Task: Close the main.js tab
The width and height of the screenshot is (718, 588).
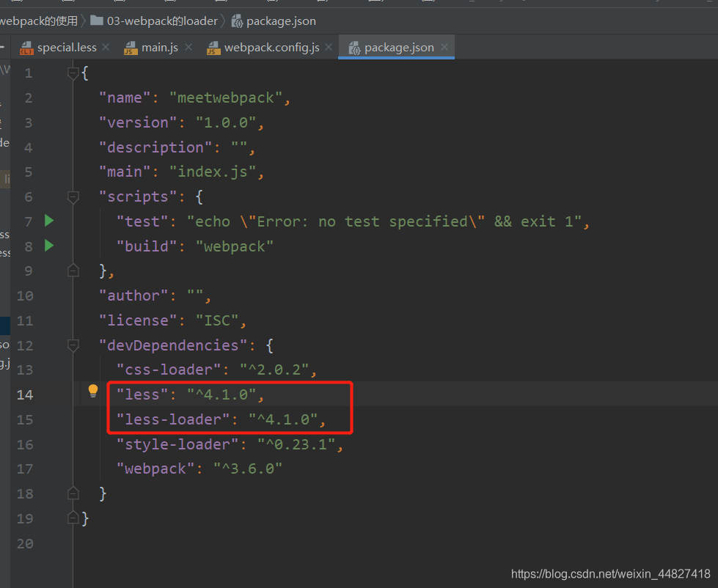Action: [x=188, y=47]
